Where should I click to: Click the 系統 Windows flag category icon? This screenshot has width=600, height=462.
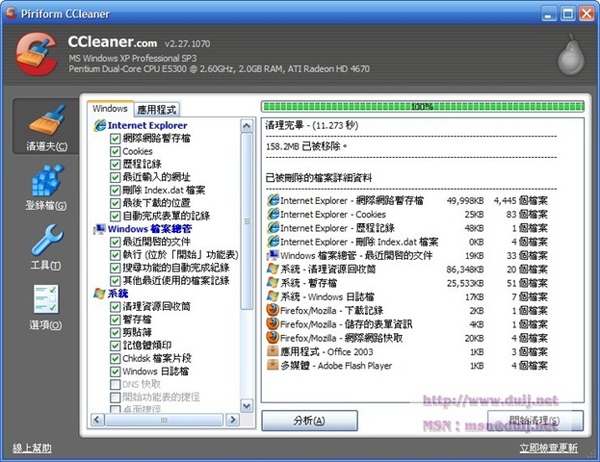point(99,294)
